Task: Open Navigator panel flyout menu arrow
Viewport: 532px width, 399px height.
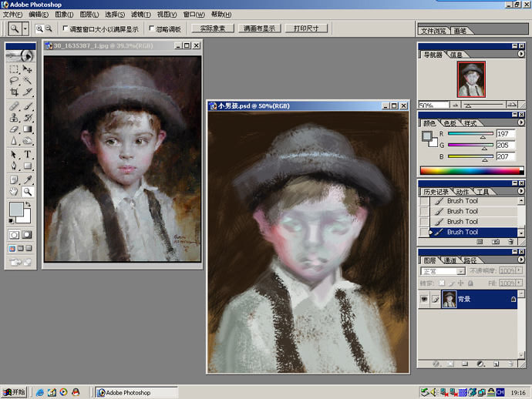Action: (x=521, y=54)
